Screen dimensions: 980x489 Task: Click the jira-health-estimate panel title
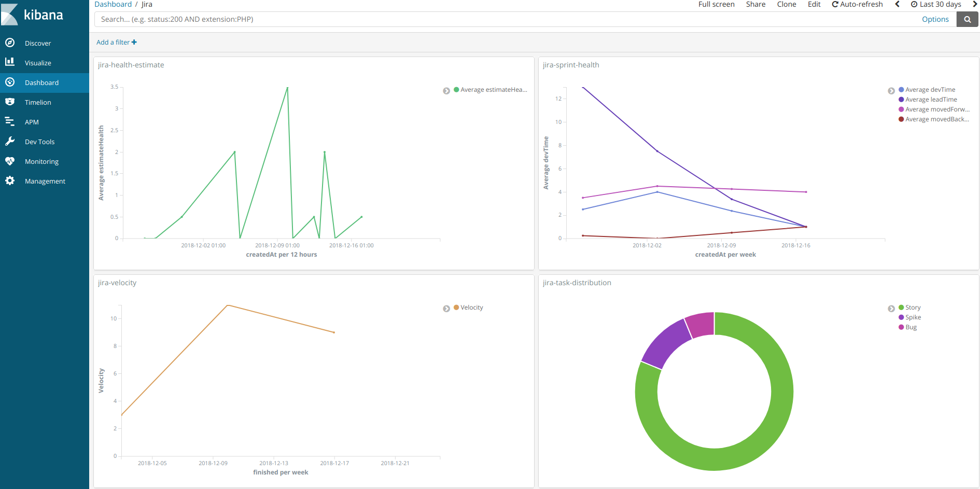coord(131,65)
